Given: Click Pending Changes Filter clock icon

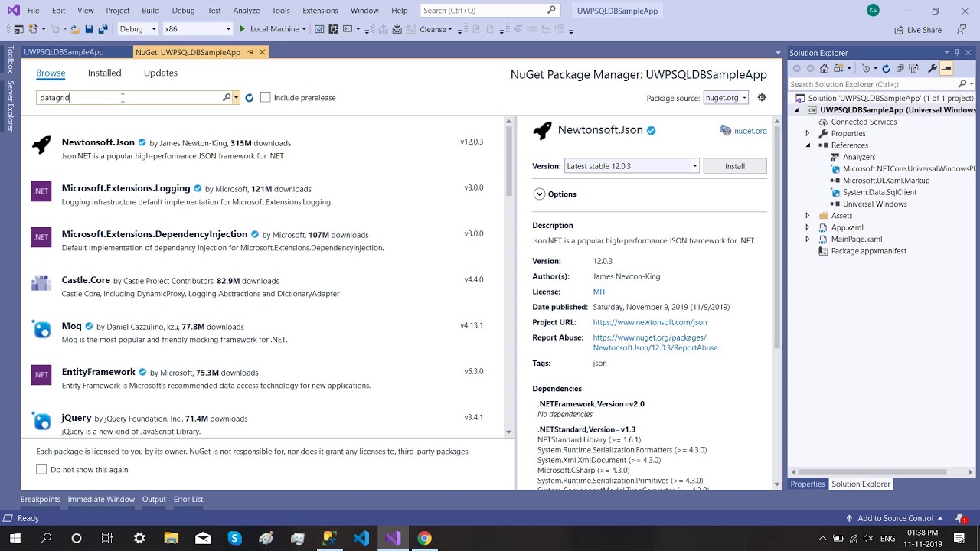Looking at the screenshot, I should click(x=866, y=68).
